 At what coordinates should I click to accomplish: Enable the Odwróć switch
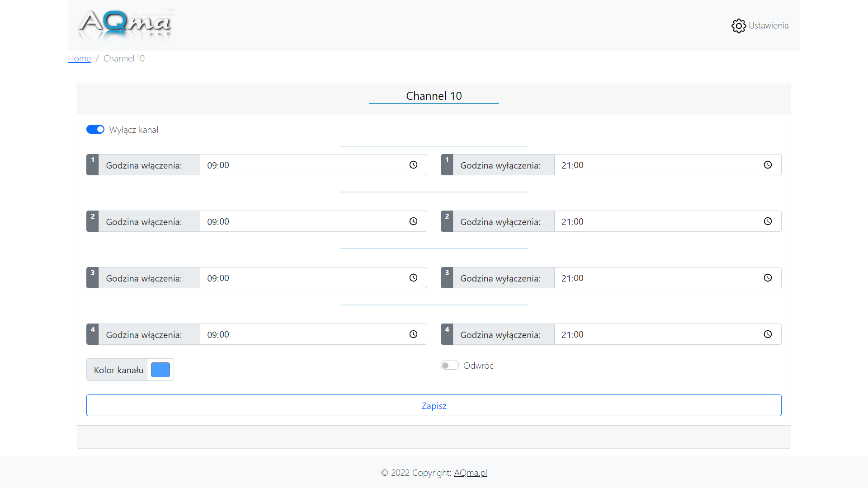click(x=450, y=365)
